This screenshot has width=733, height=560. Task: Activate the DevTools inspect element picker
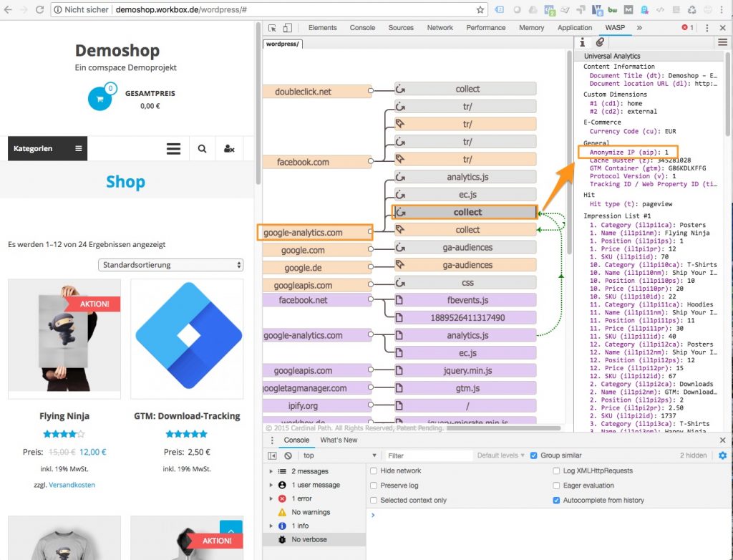[x=273, y=28]
